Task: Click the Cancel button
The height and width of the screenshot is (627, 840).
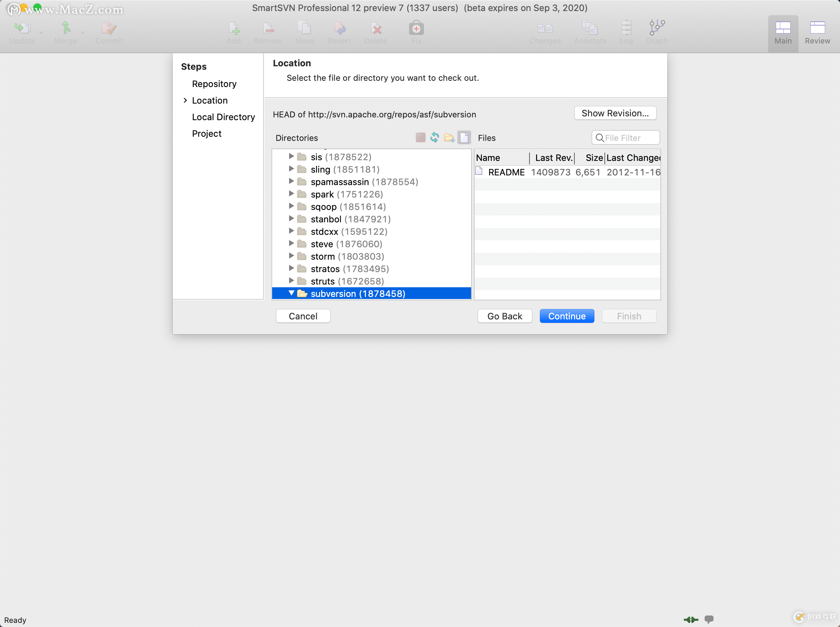Action: click(x=303, y=316)
